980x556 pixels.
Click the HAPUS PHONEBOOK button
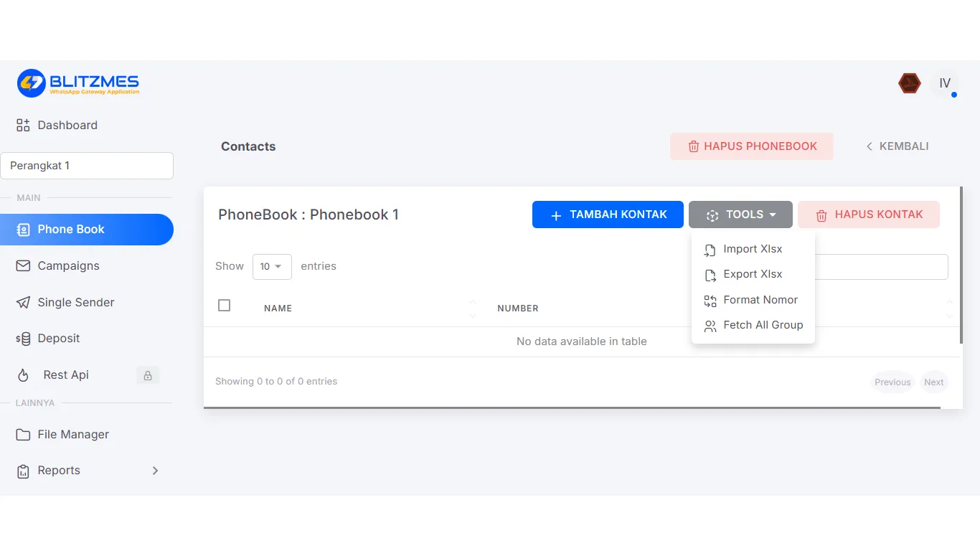tap(752, 146)
